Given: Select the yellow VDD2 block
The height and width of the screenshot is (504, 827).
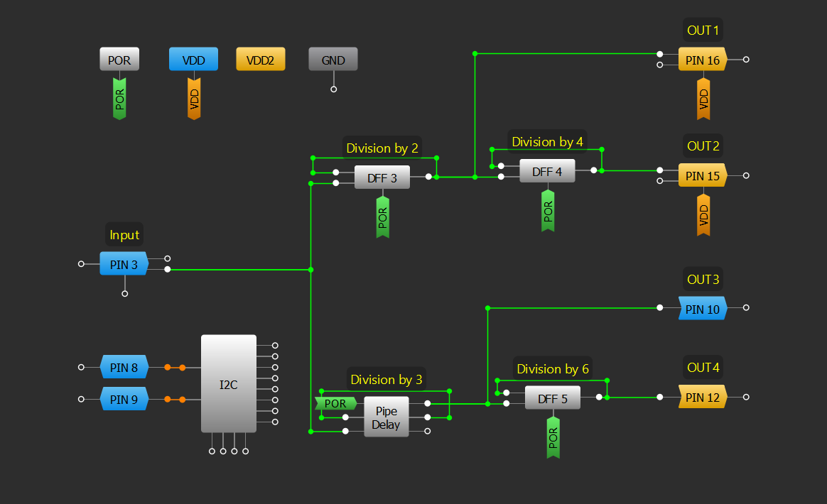Looking at the screenshot, I should pyautogui.click(x=260, y=60).
